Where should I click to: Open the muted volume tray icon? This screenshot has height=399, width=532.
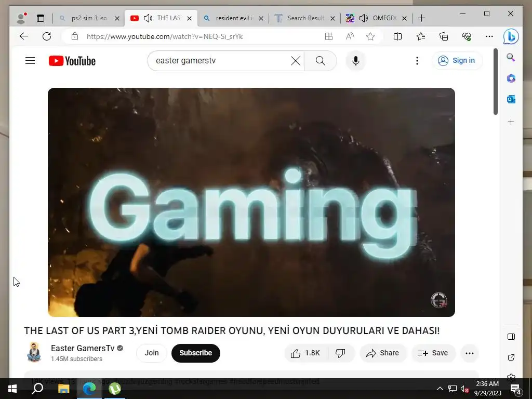click(464, 389)
